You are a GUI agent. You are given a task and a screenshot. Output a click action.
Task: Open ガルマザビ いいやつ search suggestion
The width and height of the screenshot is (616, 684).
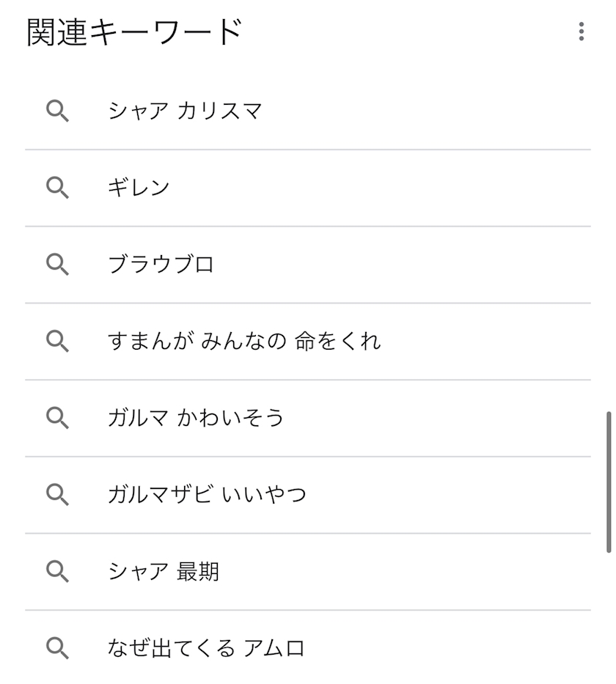[x=207, y=494]
